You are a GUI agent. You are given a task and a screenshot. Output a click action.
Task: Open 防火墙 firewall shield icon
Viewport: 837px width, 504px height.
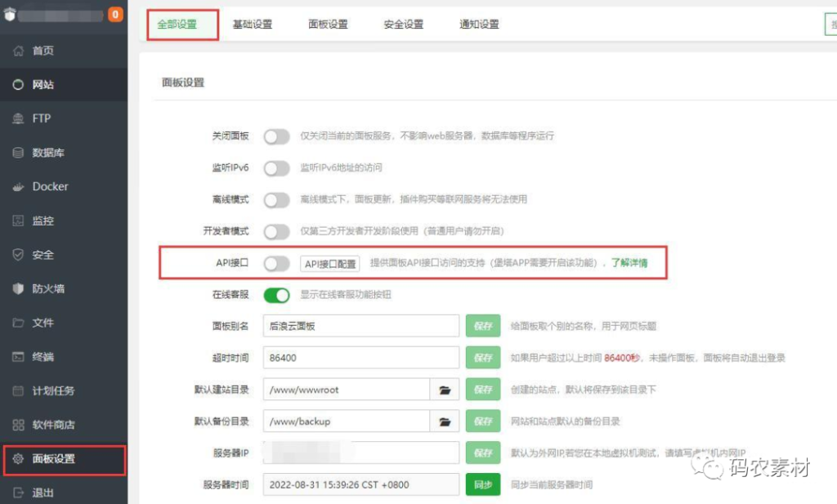coord(18,288)
